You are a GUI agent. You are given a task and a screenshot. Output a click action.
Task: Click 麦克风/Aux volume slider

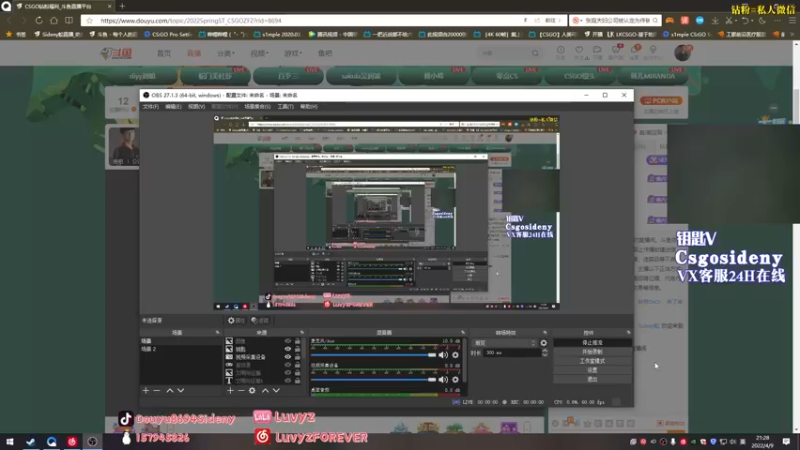[373, 355]
